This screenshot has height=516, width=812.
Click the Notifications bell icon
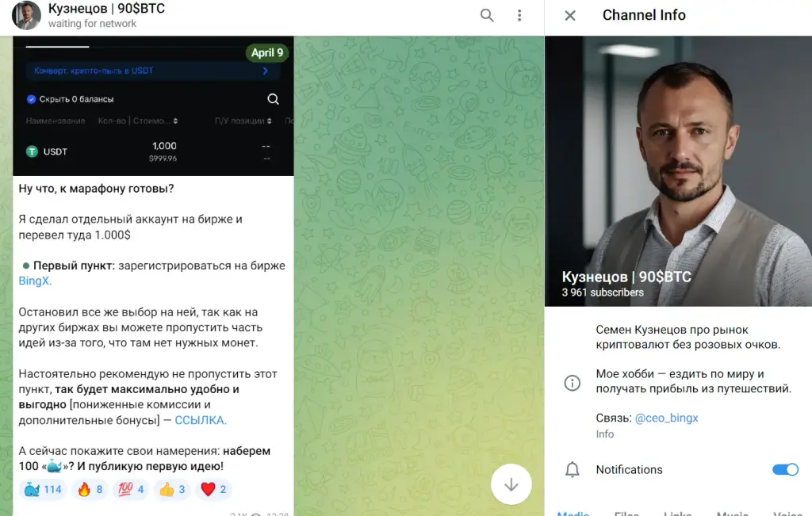pyautogui.click(x=573, y=469)
